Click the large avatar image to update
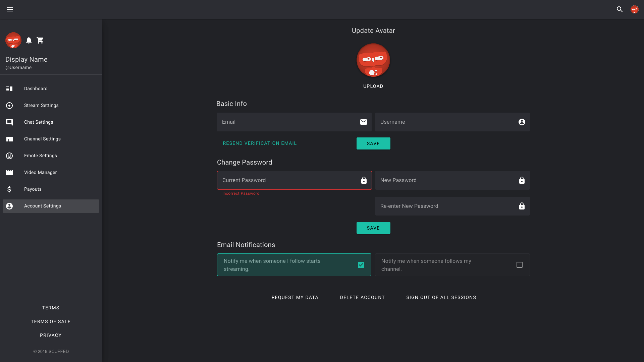 [373, 60]
